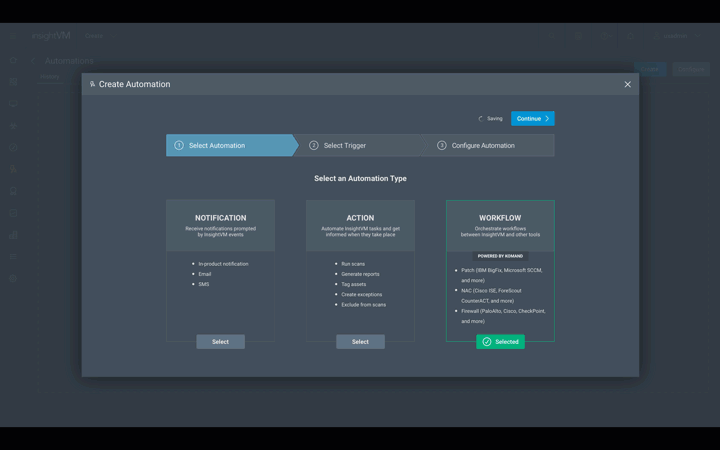Click the arrow chevron on Continue button
The image size is (720, 450).
point(547,118)
